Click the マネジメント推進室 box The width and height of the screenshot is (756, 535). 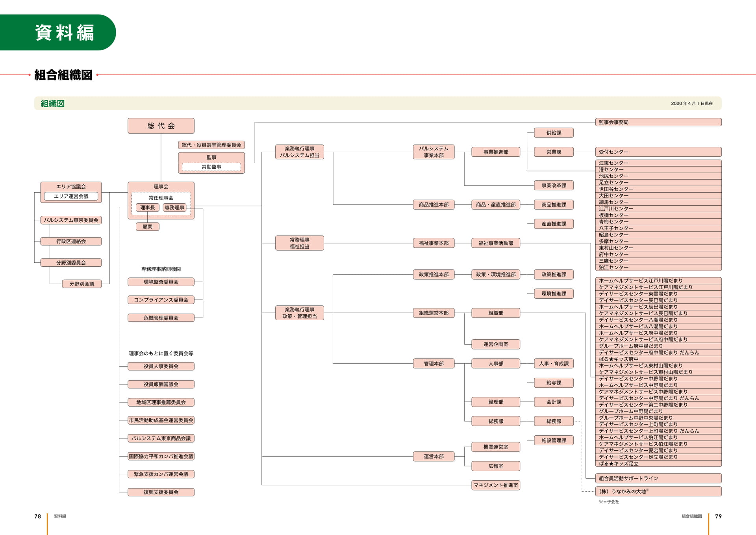496,485
